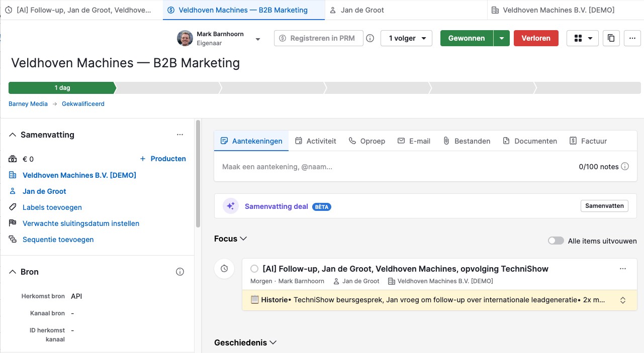Open the 1 volger dropdown
Image resolution: width=644 pixels, height=353 pixels.
[406, 38]
